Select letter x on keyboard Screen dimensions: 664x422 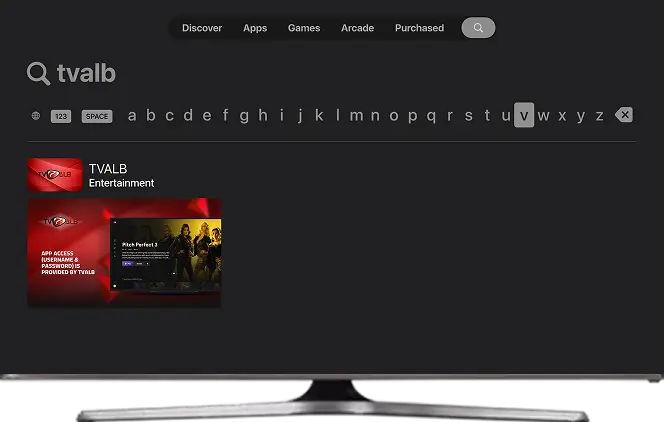click(x=562, y=116)
